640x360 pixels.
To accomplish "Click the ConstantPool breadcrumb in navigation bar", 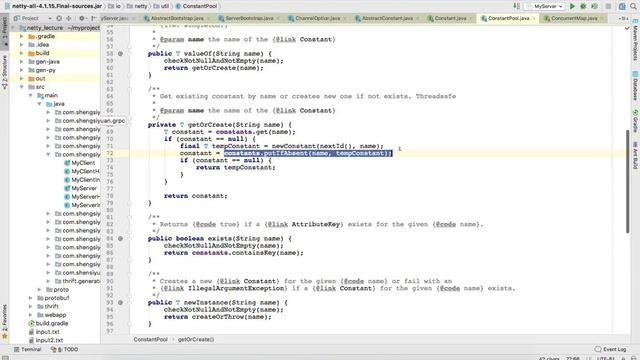I will point(196,6).
